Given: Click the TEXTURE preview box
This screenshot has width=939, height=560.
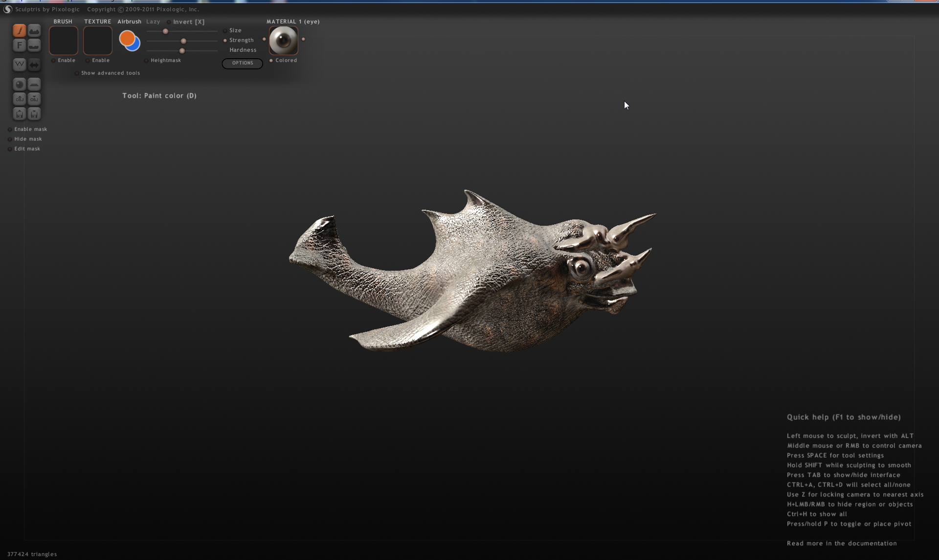Looking at the screenshot, I should click(98, 41).
